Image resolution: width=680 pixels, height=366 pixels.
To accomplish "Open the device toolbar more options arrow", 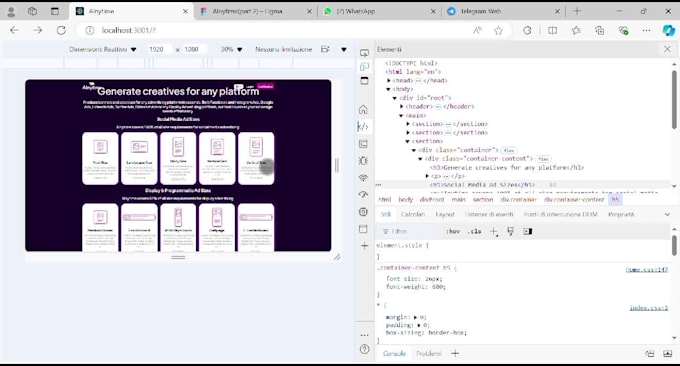I will click(x=344, y=49).
